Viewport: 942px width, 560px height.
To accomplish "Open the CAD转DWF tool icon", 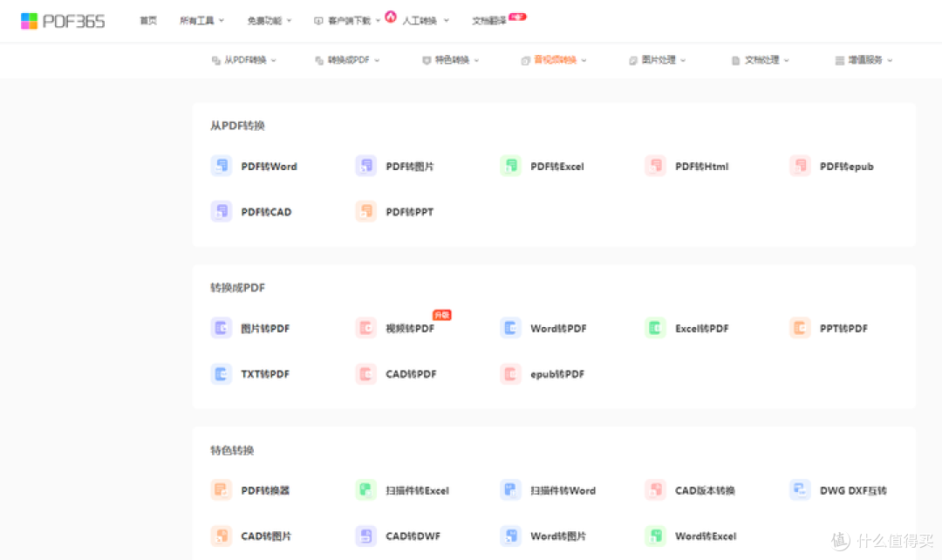I will [x=365, y=536].
